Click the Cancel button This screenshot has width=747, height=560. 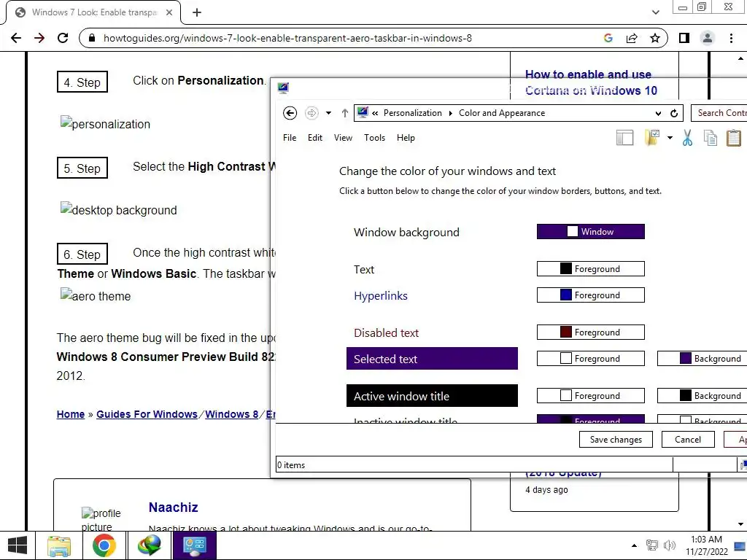687,440
